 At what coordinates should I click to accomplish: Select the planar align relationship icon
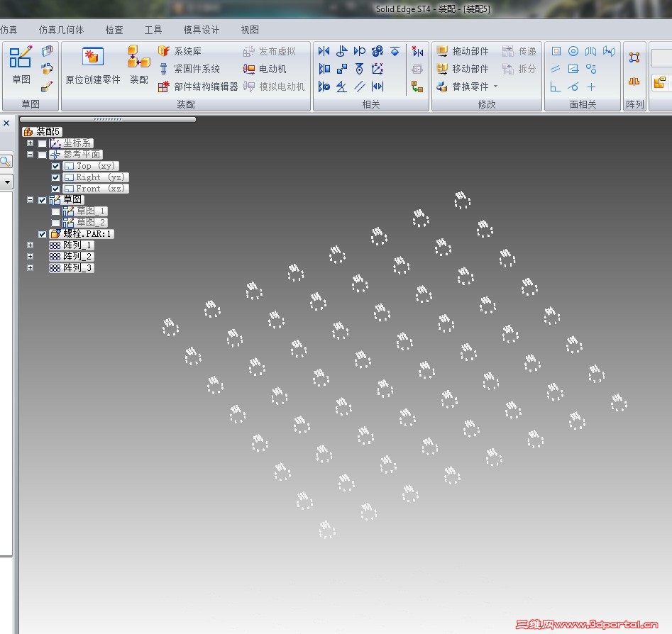click(x=324, y=69)
